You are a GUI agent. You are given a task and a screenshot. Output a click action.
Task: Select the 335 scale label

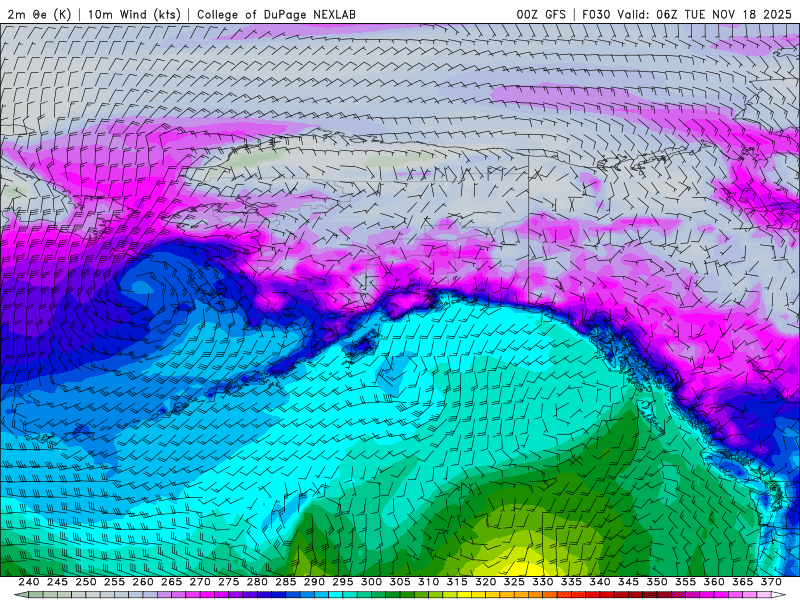(571, 582)
